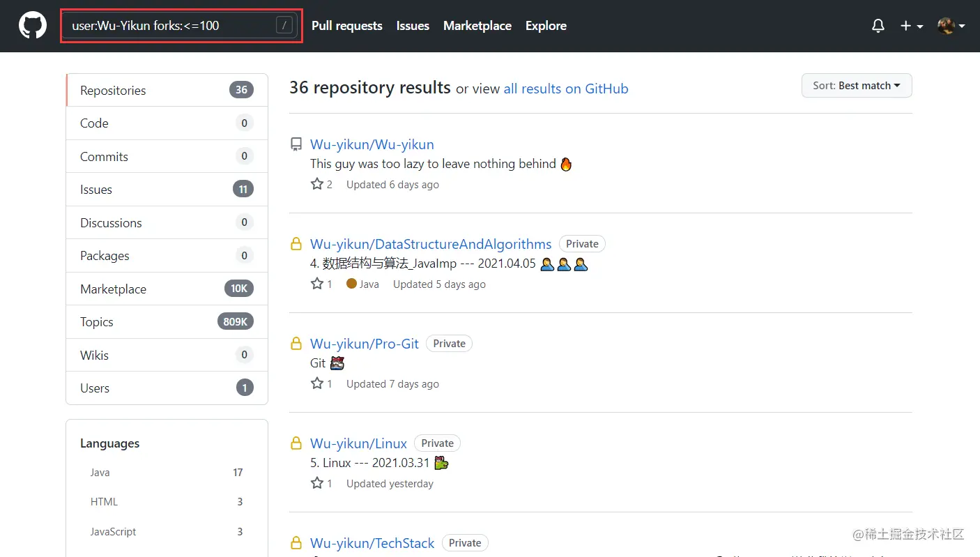Open the plus create-new menu

pos(911,26)
